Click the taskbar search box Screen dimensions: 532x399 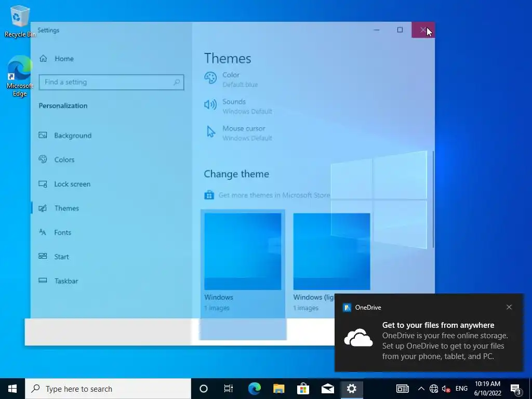(x=108, y=389)
